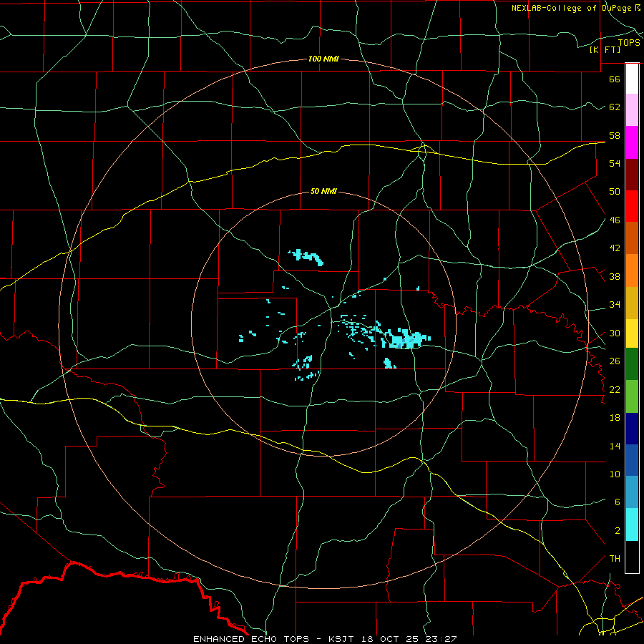Click the '42' scale value

coord(615,248)
